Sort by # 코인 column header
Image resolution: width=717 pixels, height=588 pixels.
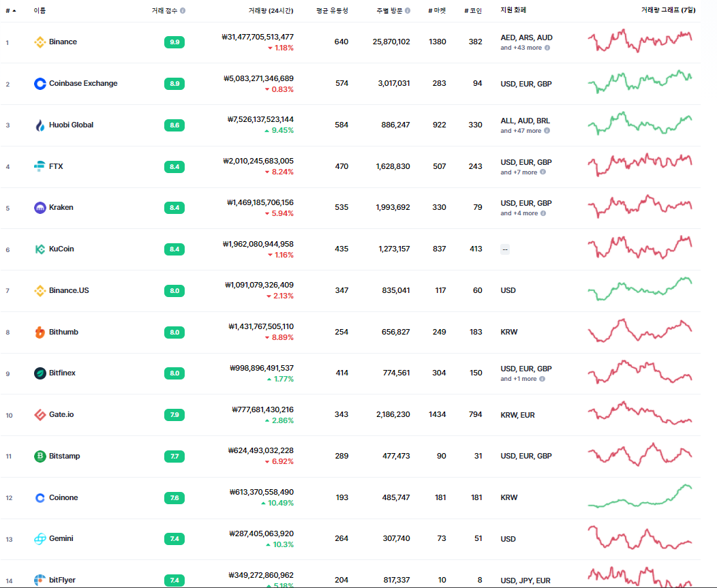pos(473,10)
